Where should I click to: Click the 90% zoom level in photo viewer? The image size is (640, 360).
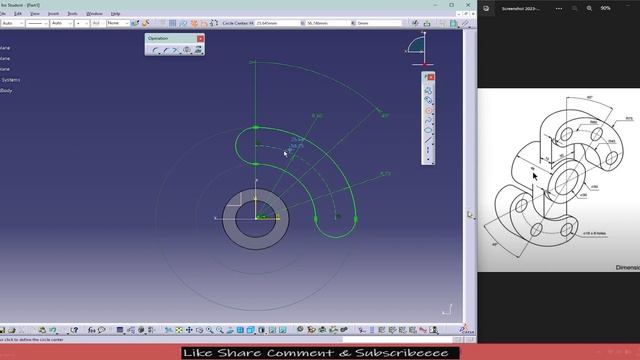point(605,8)
